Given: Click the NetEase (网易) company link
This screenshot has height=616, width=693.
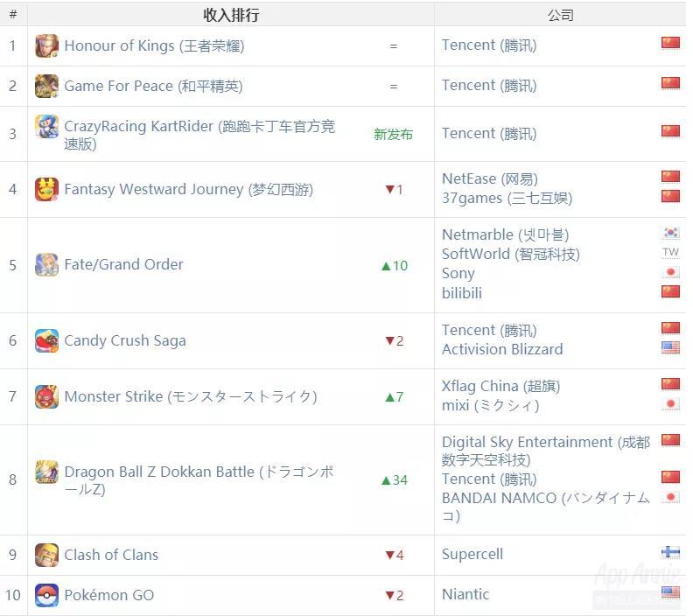Looking at the screenshot, I should tap(490, 179).
